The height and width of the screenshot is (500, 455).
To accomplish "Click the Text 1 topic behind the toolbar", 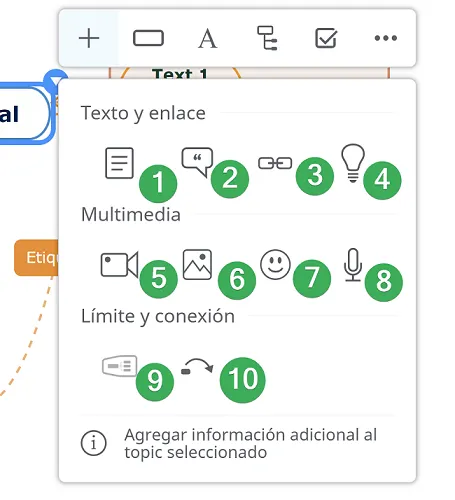I will point(180,73).
